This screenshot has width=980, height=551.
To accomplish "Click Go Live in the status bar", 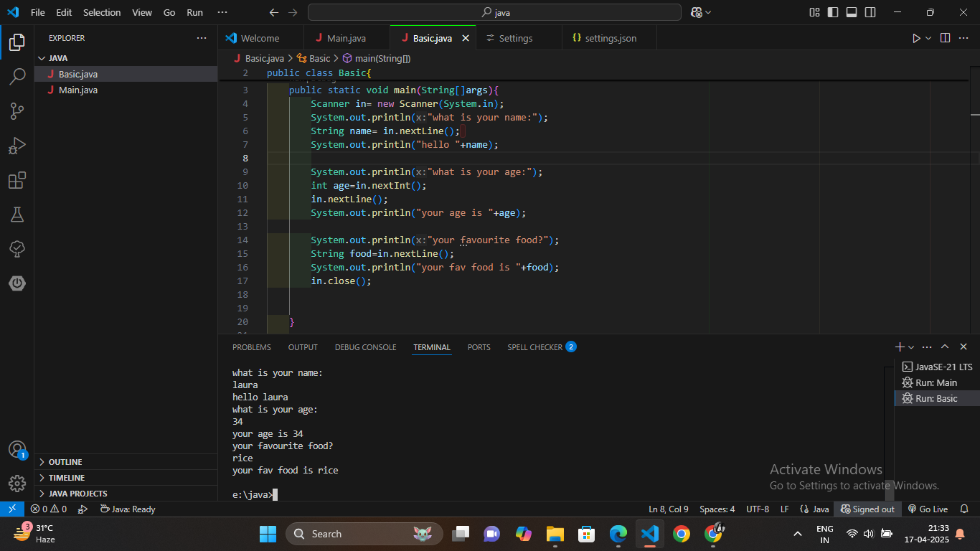I will click(x=928, y=509).
